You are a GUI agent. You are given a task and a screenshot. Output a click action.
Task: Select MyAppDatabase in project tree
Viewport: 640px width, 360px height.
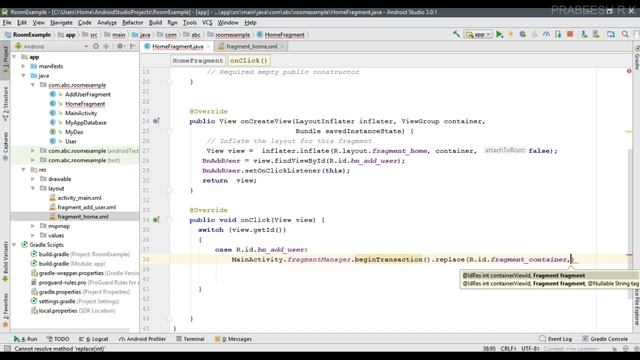[86, 122]
